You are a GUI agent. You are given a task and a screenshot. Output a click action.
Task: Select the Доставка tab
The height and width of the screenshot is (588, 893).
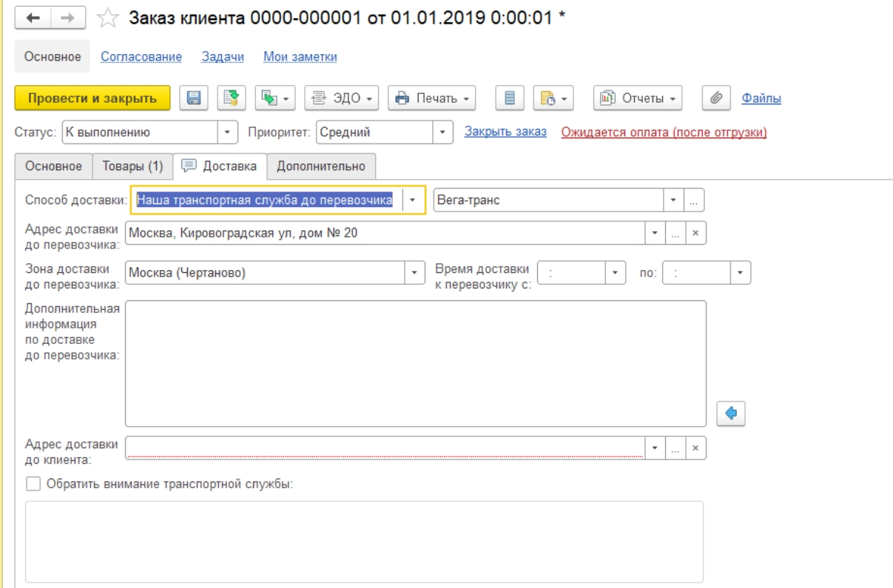pyautogui.click(x=220, y=166)
